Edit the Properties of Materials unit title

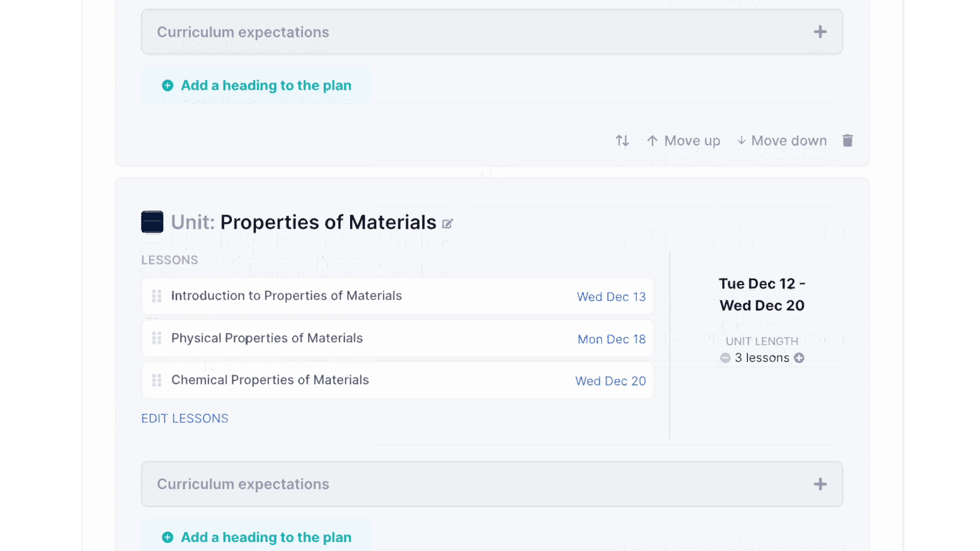coord(448,223)
